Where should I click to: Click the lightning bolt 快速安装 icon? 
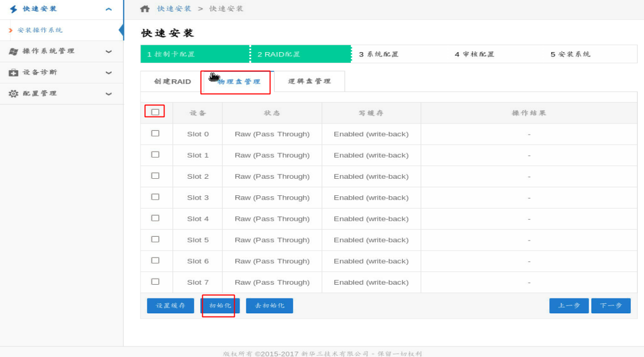coord(13,9)
